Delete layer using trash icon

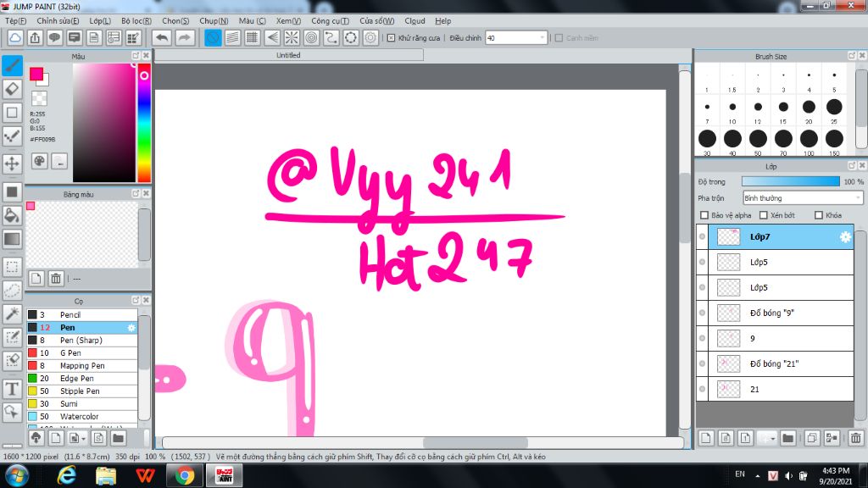click(x=855, y=438)
